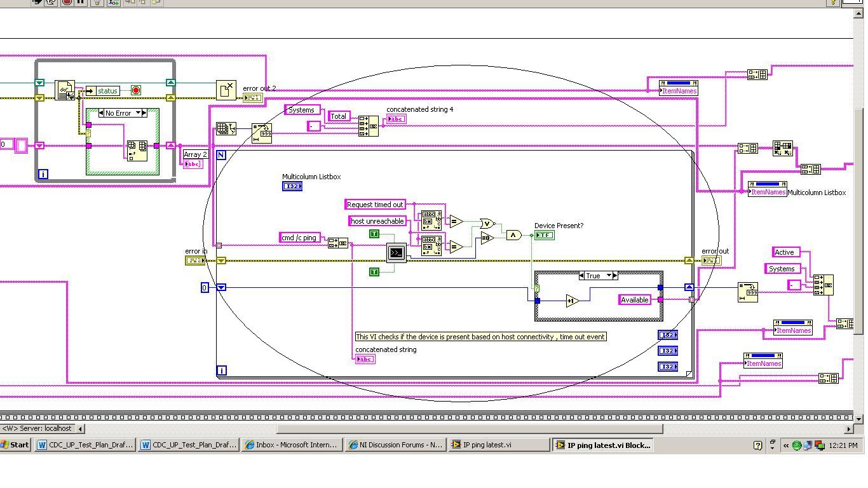
Task: Click horizontal scrollbar right arrow
Action: tap(850, 429)
